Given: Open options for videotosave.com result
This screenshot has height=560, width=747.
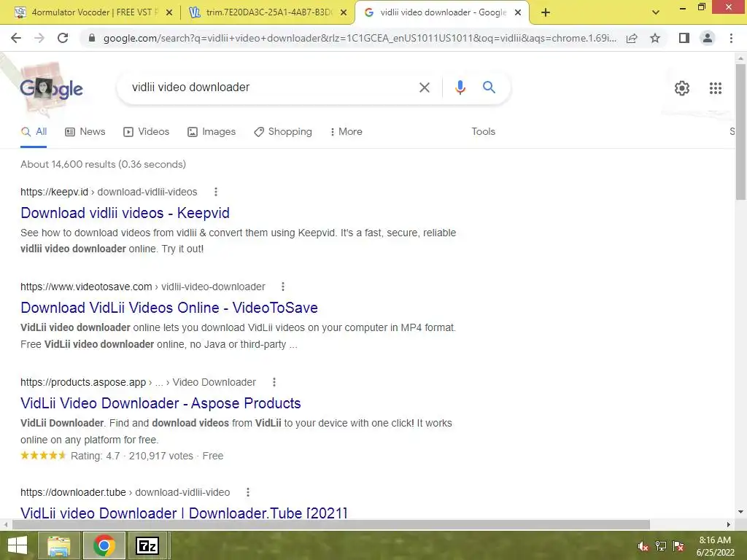Looking at the screenshot, I should [x=283, y=287].
